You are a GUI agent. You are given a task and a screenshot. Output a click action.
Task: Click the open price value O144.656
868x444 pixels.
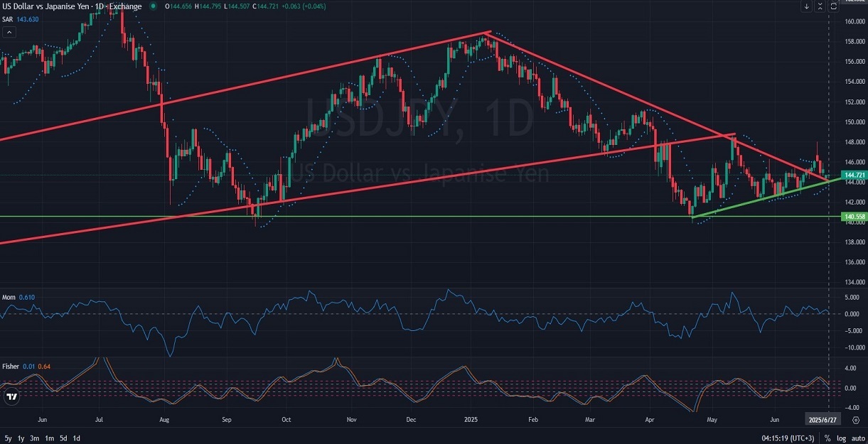pyautogui.click(x=178, y=6)
